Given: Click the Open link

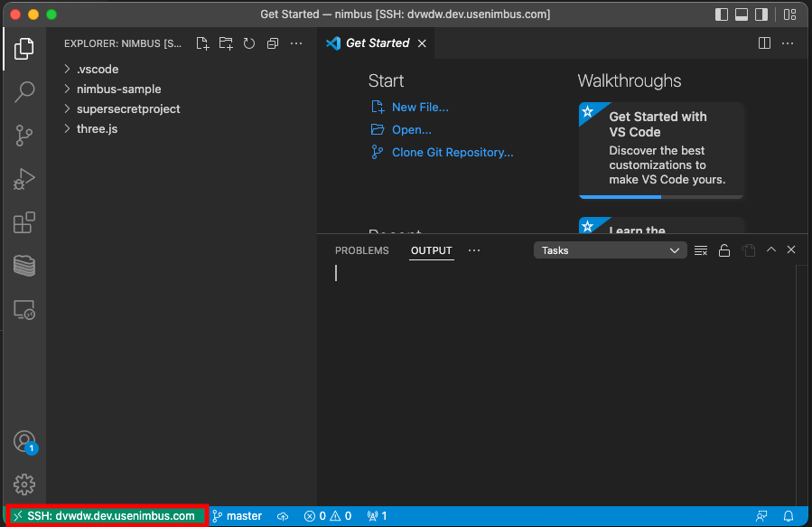Looking at the screenshot, I should (411, 130).
